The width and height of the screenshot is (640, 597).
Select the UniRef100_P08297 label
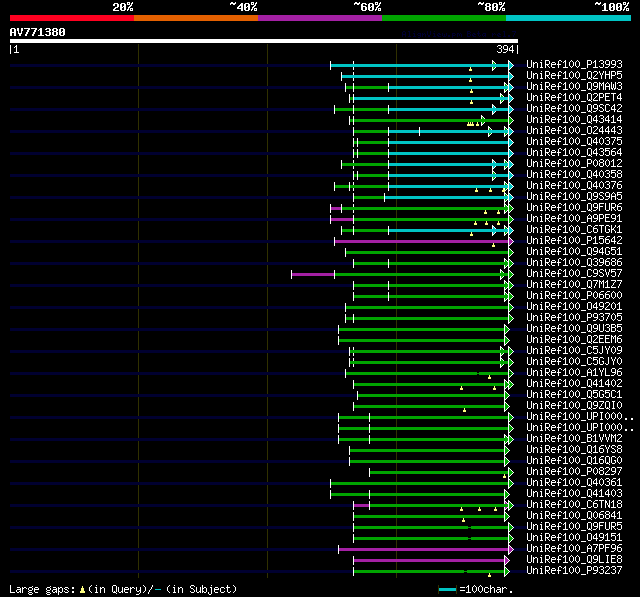pyautogui.click(x=574, y=472)
